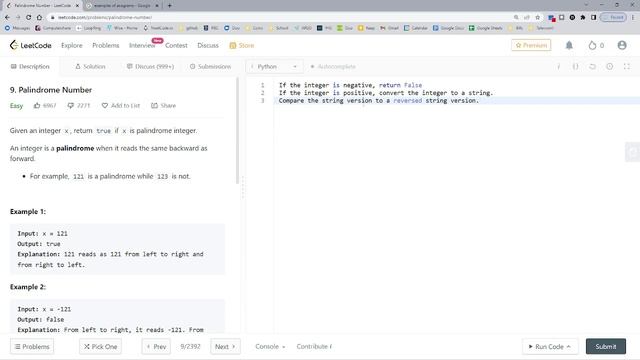Open Interview menu item
The image size is (640, 360).
pyautogui.click(x=142, y=45)
